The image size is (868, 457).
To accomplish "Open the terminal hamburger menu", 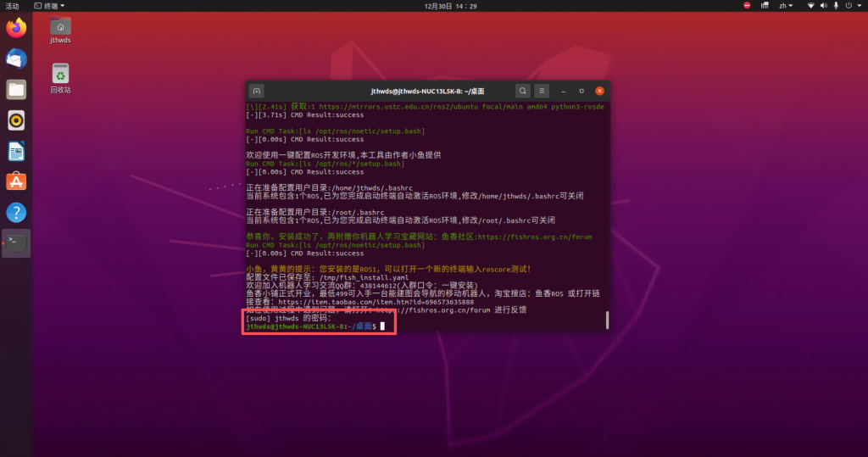I will click(542, 91).
